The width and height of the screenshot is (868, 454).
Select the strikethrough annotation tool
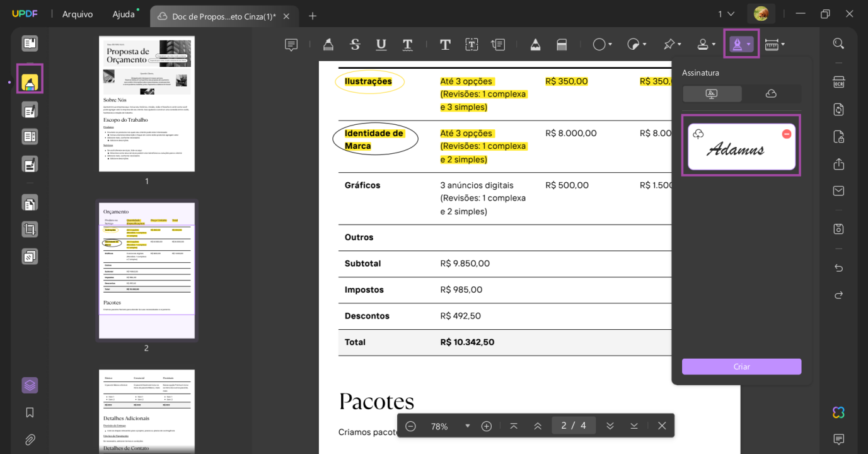point(355,44)
